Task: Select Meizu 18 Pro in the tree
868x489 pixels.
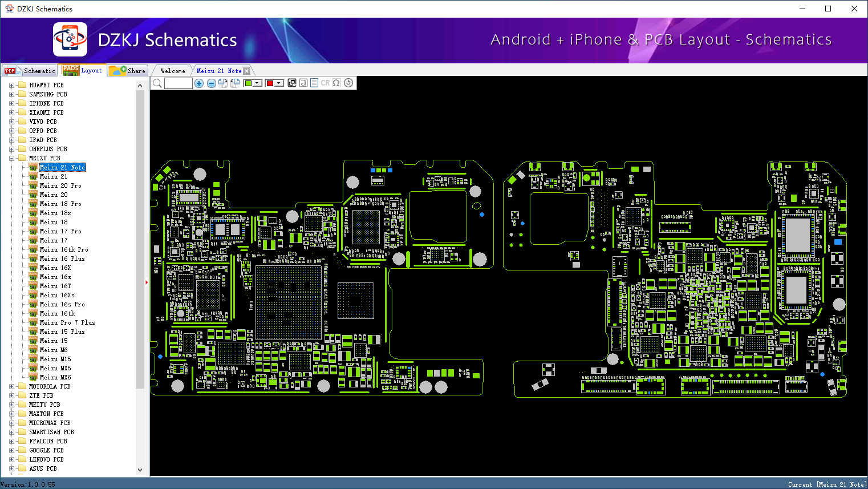Action: pos(60,204)
